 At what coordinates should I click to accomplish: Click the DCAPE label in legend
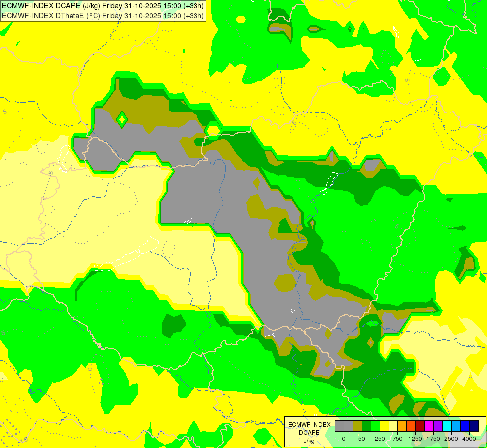(309, 433)
